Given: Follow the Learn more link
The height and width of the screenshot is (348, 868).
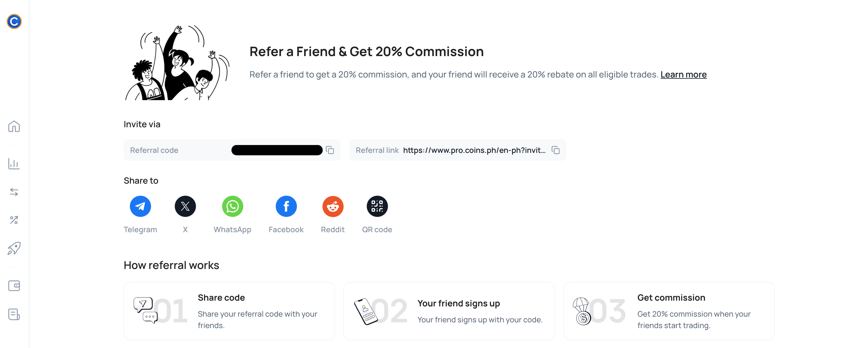Looking at the screenshot, I should coord(683,74).
